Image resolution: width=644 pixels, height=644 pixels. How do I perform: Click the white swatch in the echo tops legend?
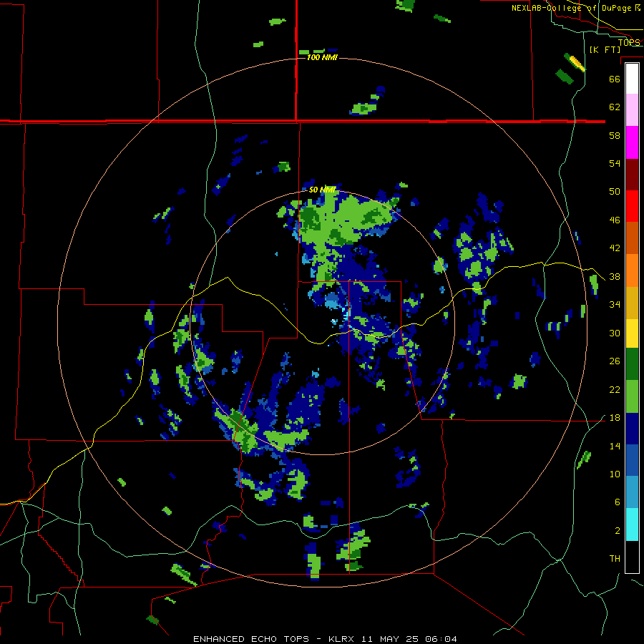pos(632,79)
